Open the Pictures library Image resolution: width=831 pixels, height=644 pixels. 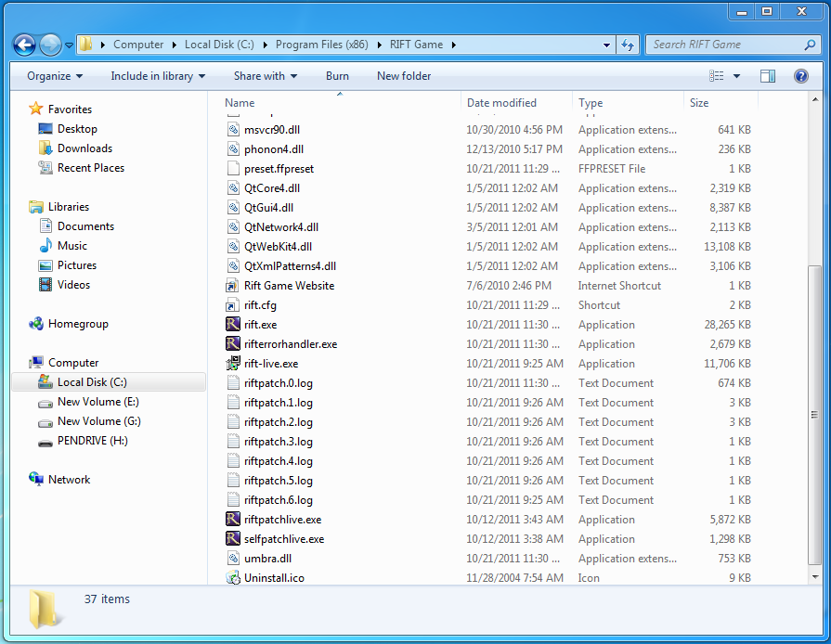tap(77, 265)
